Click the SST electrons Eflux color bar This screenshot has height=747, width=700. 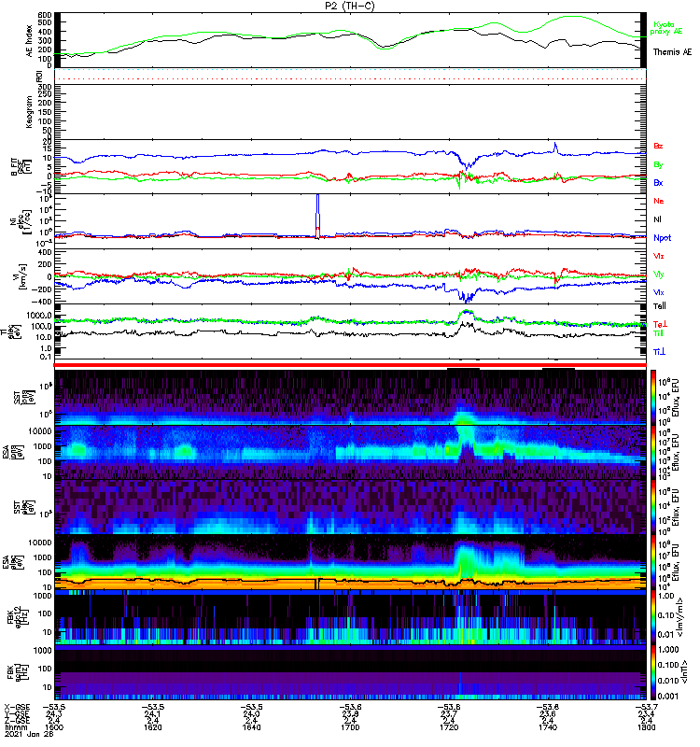coord(653,507)
